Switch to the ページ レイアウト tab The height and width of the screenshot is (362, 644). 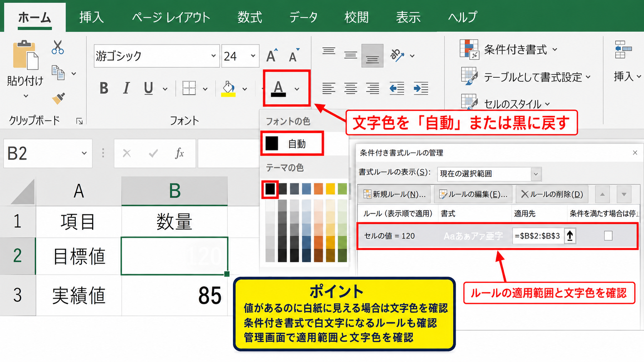171,17
